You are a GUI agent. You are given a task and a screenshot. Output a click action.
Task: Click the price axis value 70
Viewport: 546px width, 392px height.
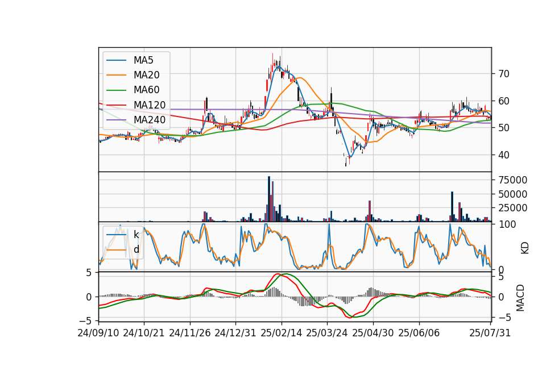504,74
